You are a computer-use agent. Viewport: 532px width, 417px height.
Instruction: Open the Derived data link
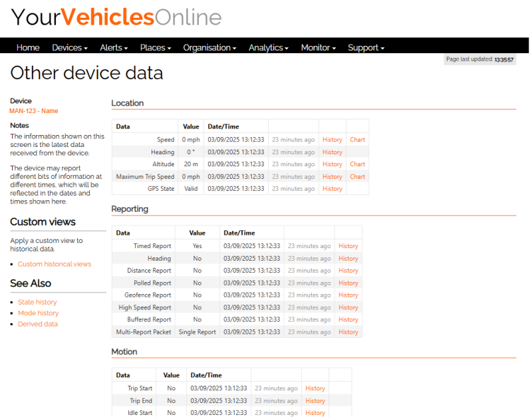point(38,324)
